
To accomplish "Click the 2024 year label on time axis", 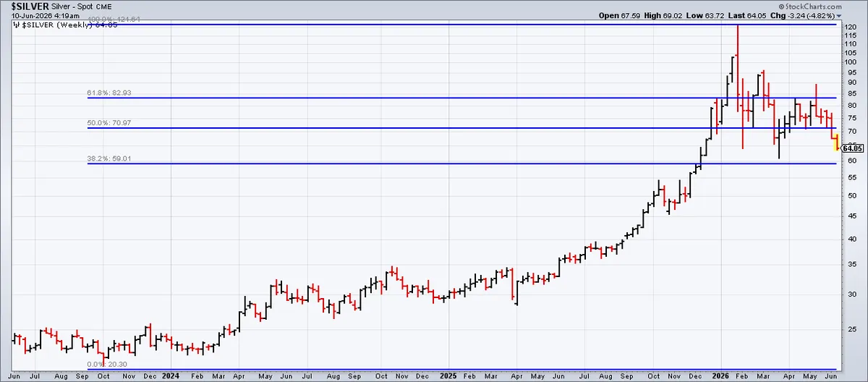I will coord(171,376).
